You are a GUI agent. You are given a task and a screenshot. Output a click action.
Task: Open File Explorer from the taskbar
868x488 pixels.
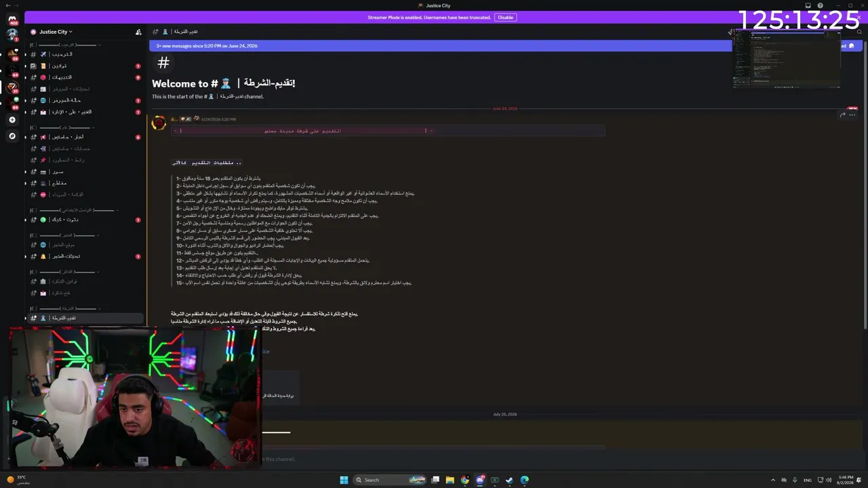[x=450, y=480]
